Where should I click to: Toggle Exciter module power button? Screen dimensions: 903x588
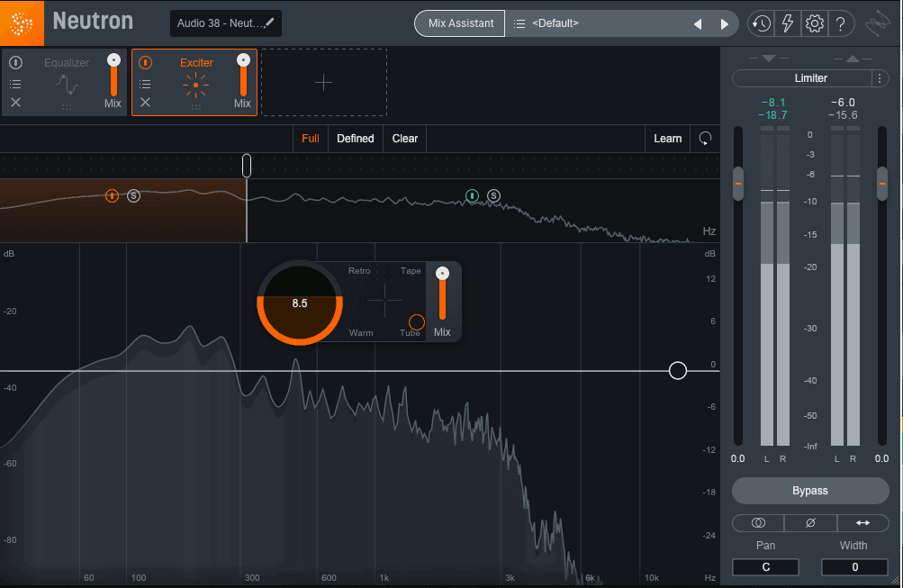coord(145,62)
